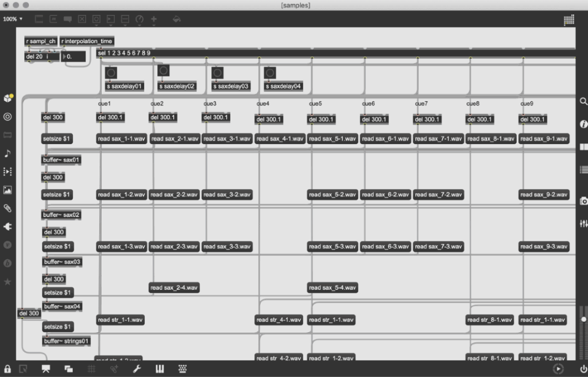Screen dimensions: 588x377
Task: Click the 'read sax_1-1.wav' message box
Action: click(121, 139)
